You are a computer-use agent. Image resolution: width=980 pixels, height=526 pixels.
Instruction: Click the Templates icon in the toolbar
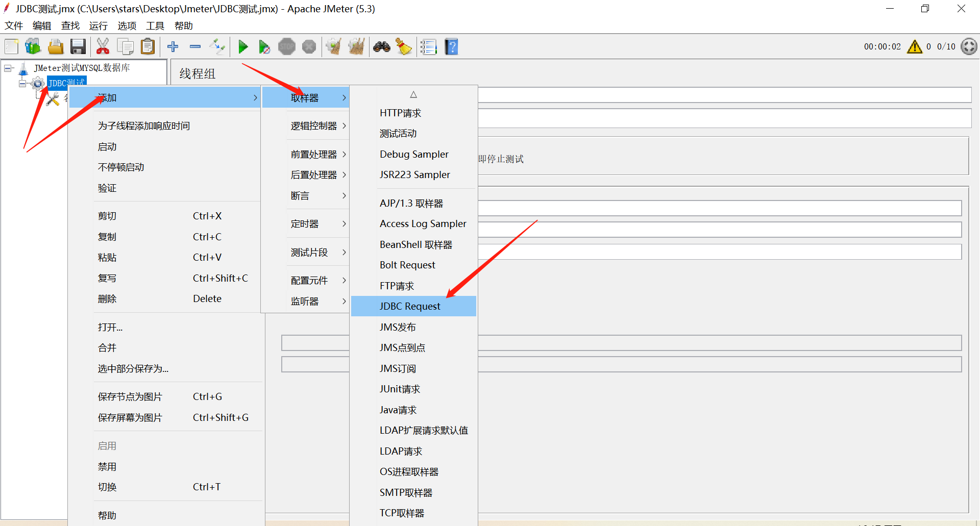click(33, 46)
